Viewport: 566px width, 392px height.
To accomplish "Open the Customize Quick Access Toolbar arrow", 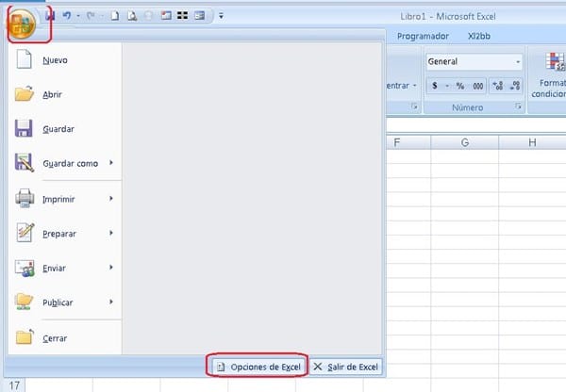I will 221,16.
